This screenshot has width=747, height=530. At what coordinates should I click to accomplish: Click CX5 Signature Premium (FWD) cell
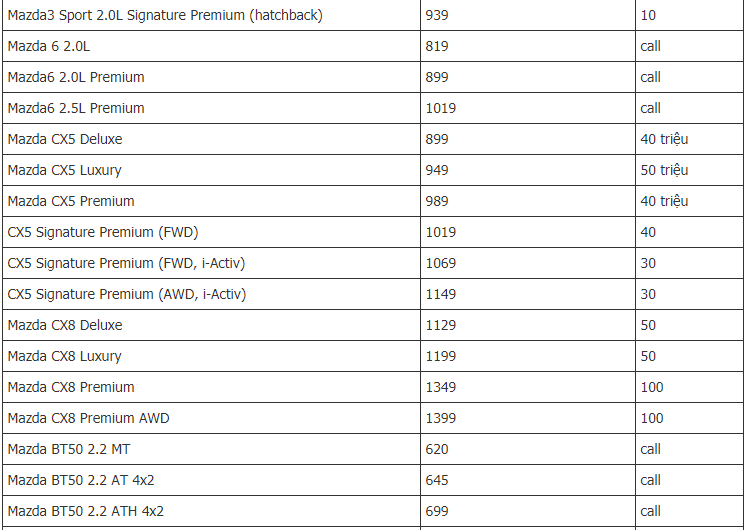(x=212, y=232)
